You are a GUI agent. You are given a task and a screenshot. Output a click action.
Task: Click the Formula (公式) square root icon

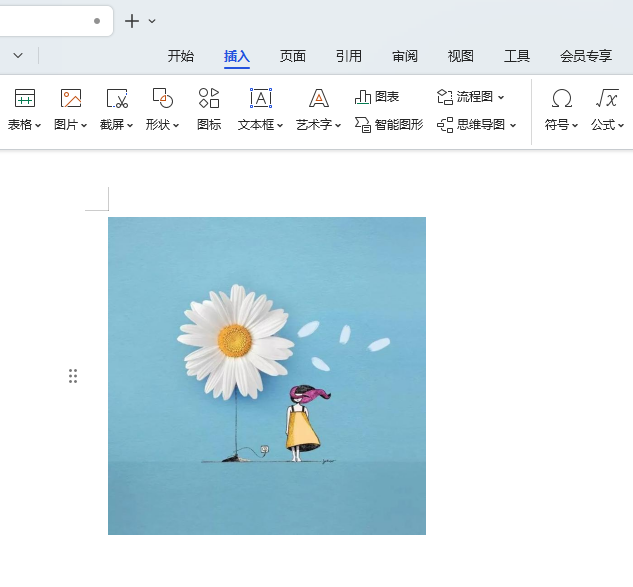tap(606, 98)
